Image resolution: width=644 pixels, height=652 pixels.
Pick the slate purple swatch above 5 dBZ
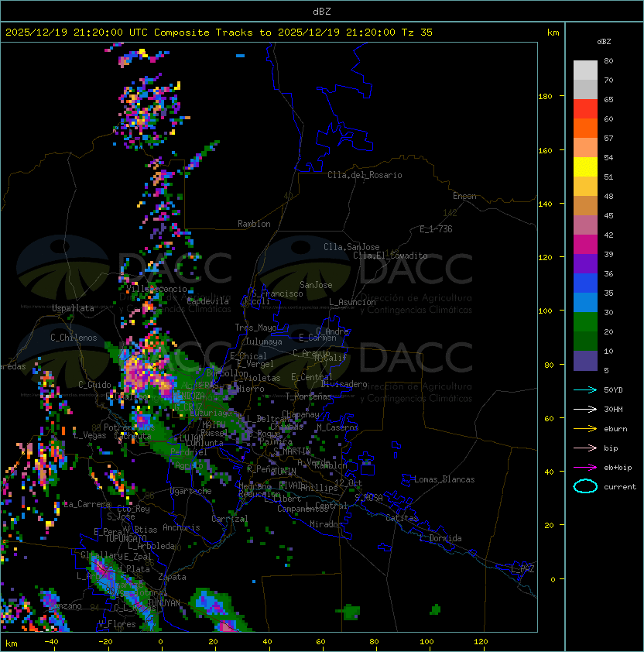tap(585, 361)
